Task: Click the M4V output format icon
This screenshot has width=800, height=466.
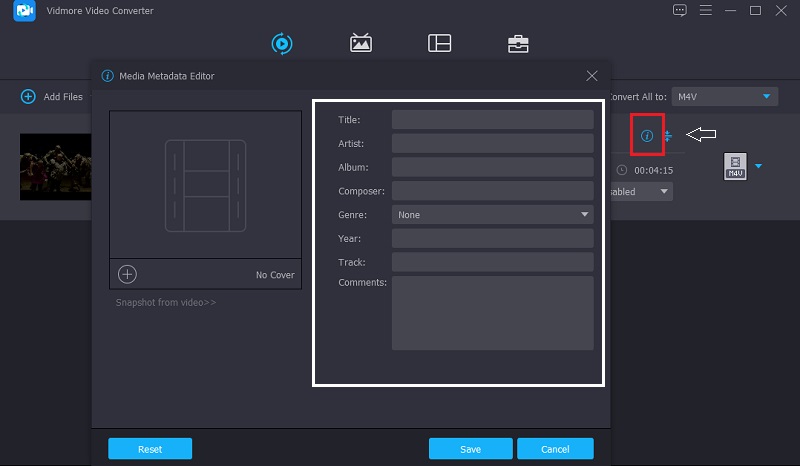Action: point(735,166)
